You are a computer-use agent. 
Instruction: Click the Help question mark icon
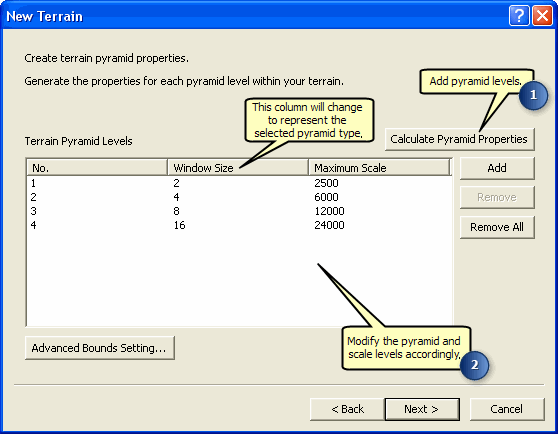pyautogui.click(x=519, y=16)
